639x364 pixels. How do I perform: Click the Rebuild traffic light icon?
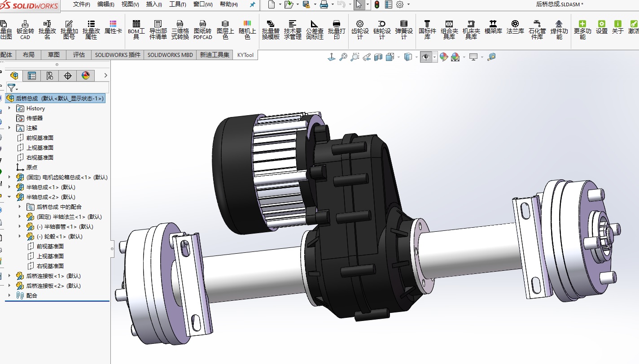click(x=377, y=4)
